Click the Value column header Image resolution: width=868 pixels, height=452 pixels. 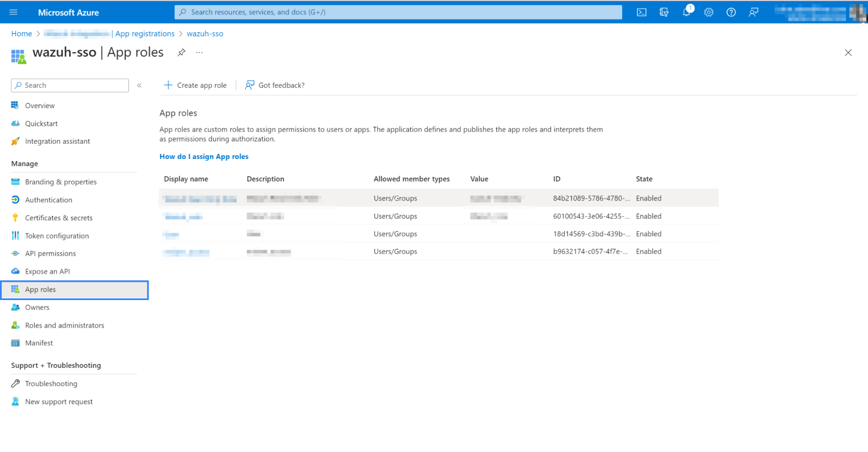click(479, 179)
